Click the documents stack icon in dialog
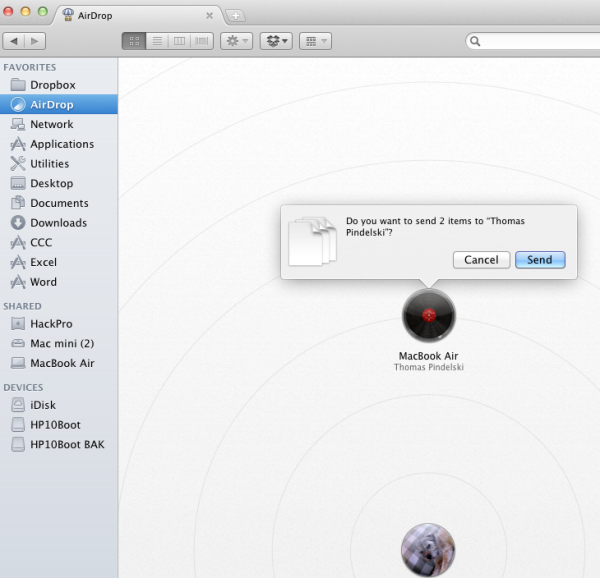The width and height of the screenshot is (600, 578). 312,241
